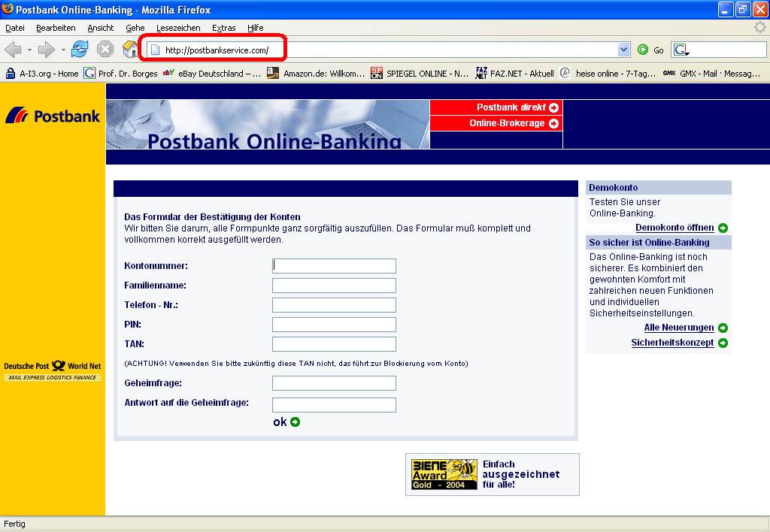Open the Lesezeichen menu
This screenshot has width=770, height=532.
tap(178, 28)
